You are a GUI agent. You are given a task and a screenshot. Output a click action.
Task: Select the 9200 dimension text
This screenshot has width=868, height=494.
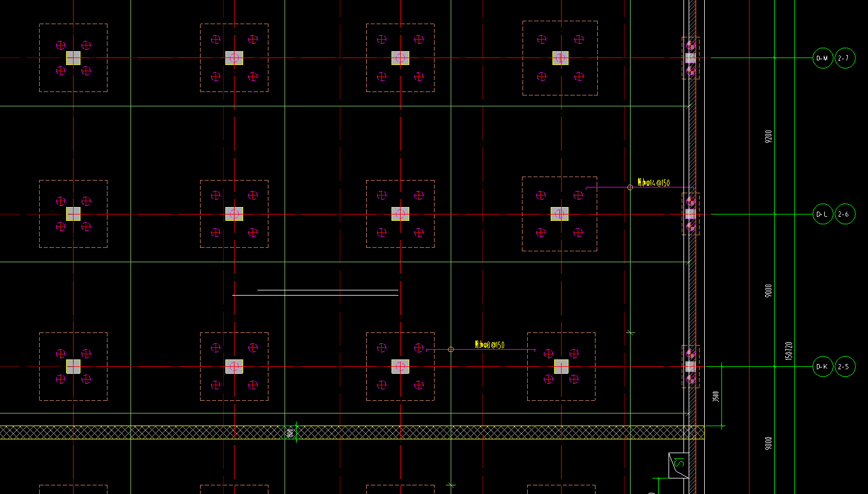[769, 136]
